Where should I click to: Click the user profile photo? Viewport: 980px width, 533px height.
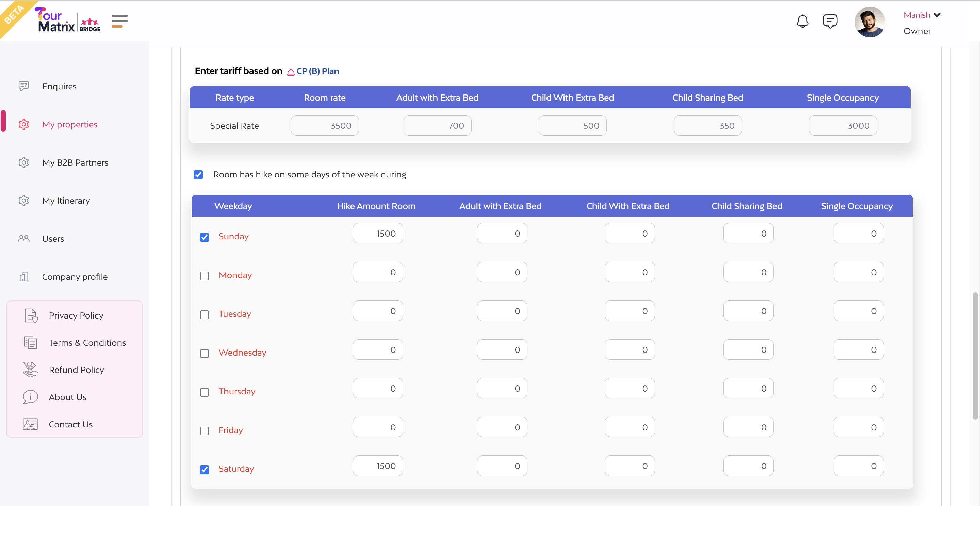(870, 22)
